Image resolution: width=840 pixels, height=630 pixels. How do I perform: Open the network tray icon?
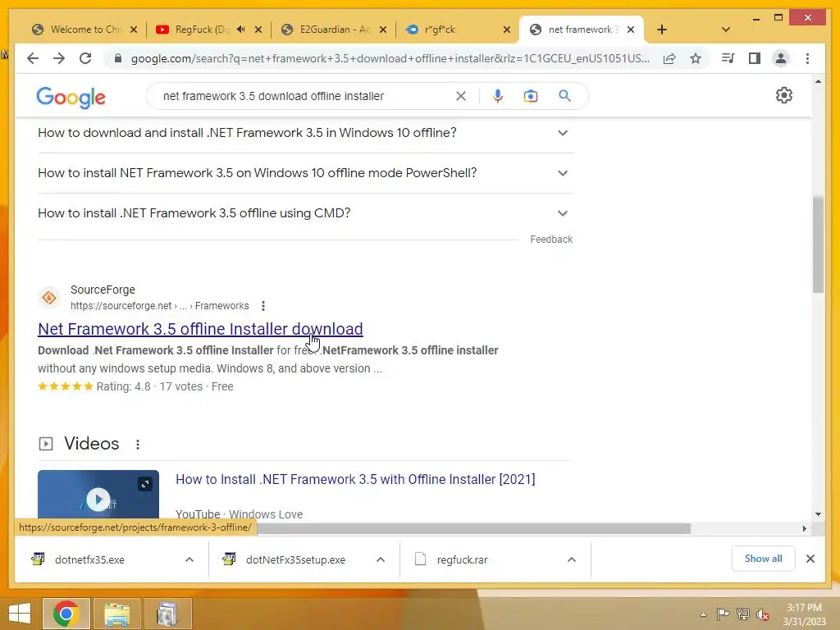pyautogui.click(x=743, y=614)
